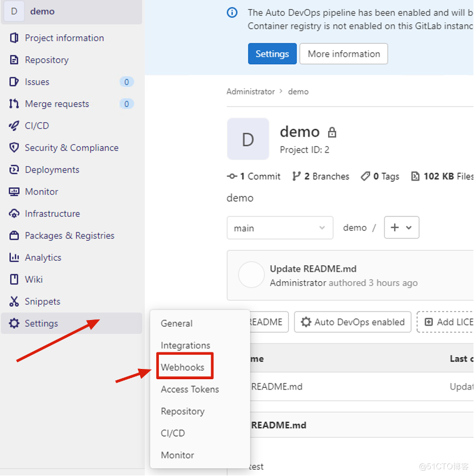The width and height of the screenshot is (474, 476).
Task: Click demo project name in sidebar header
Action: 42,11
